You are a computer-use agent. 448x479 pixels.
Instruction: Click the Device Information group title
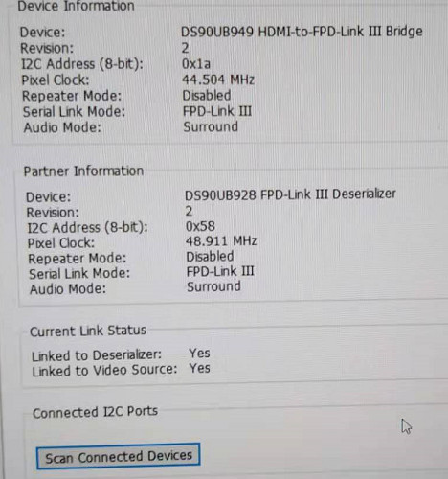pyautogui.click(x=76, y=6)
